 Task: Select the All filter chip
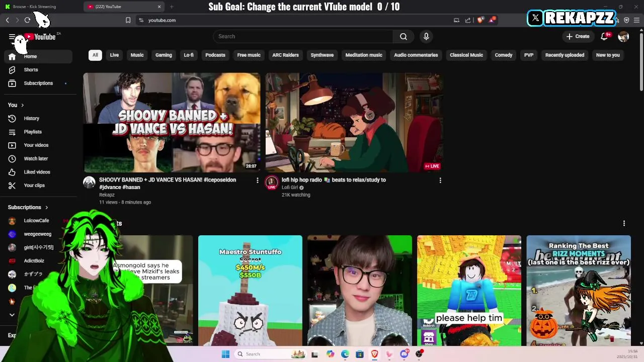tap(95, 55)
